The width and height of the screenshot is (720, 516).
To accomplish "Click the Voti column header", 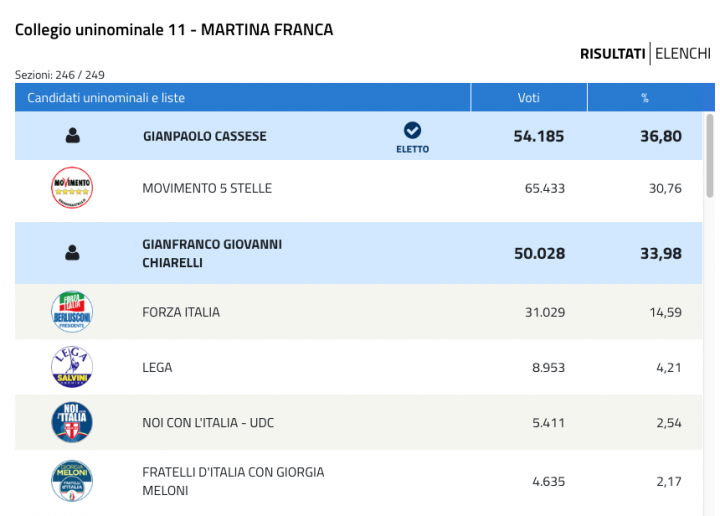I will 529,97.
